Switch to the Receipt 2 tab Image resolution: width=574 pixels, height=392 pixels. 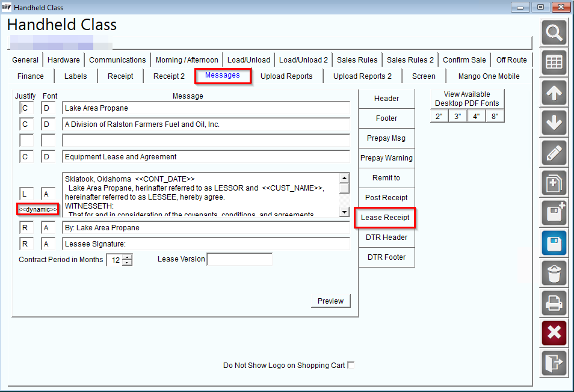(168, 76)
